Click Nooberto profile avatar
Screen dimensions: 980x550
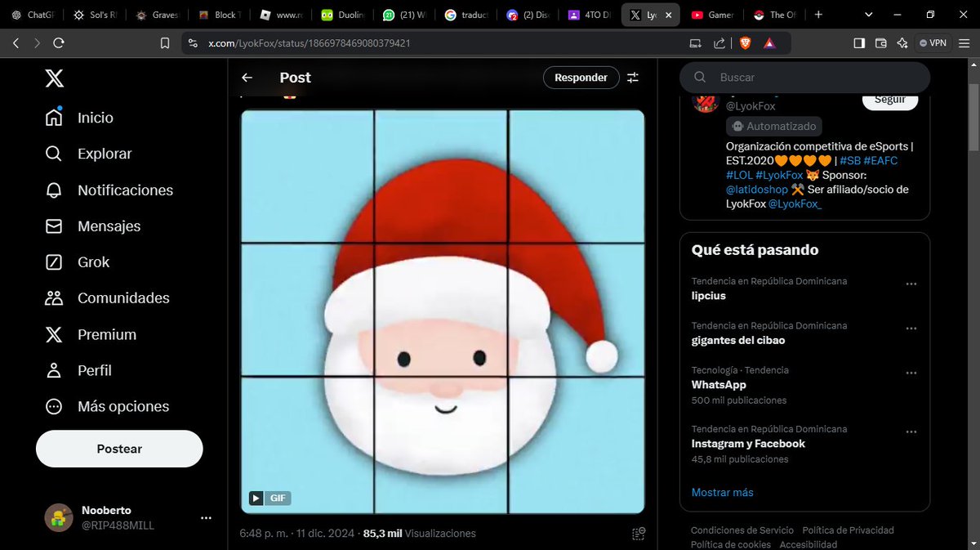pyautogui.click(x=59, y=517)
